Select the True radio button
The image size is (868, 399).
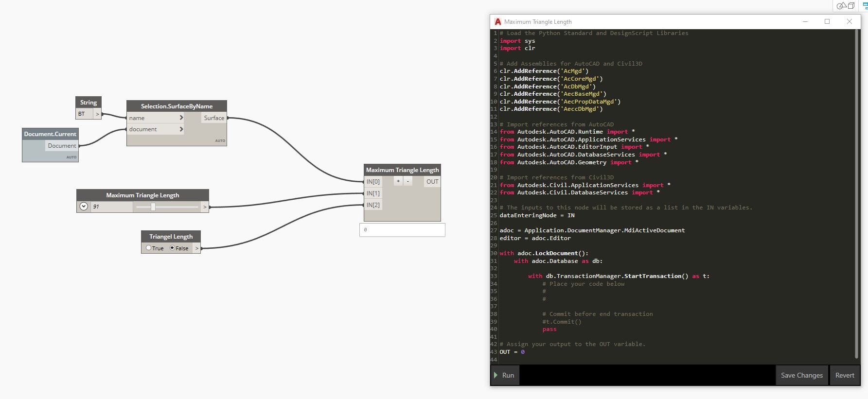[149, 248]
